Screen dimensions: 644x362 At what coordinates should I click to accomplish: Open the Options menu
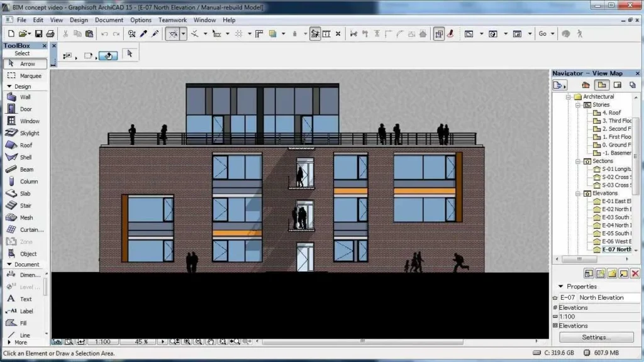[140, 19]
